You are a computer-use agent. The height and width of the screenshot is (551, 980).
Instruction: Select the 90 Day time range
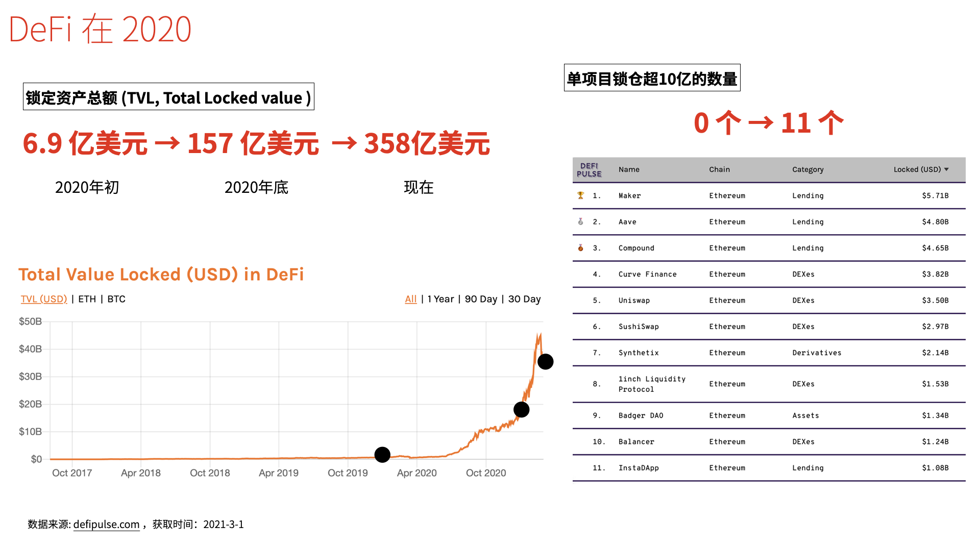(481, 299)
